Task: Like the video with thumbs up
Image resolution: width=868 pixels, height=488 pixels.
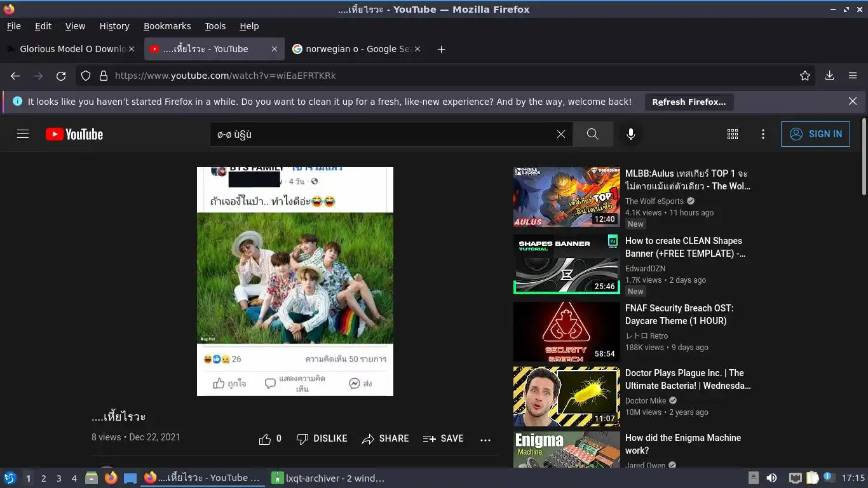Action: click(x=270, y=438)
